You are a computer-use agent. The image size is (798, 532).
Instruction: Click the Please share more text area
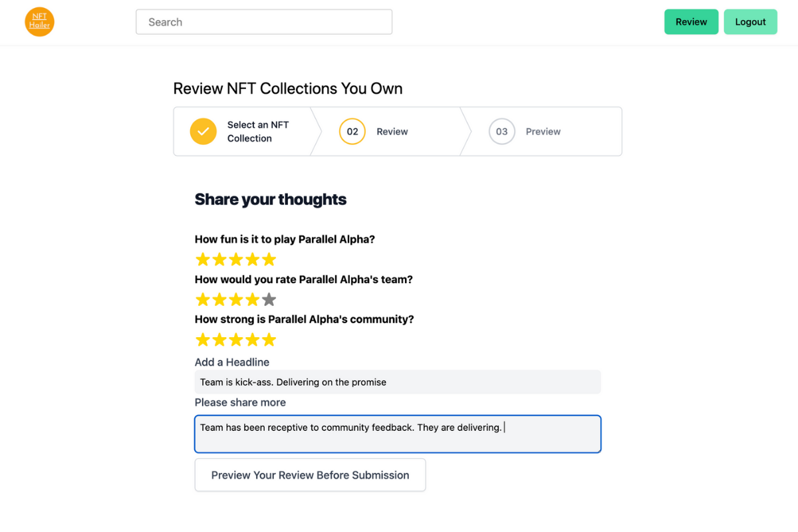click(398, 434)
